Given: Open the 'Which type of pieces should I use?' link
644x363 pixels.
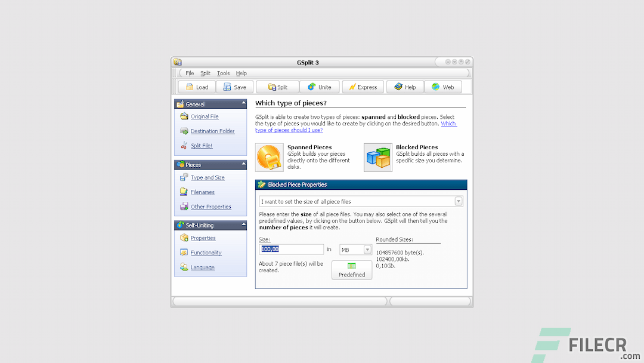Looking at the screenshot, I should [x=289, y=130].
